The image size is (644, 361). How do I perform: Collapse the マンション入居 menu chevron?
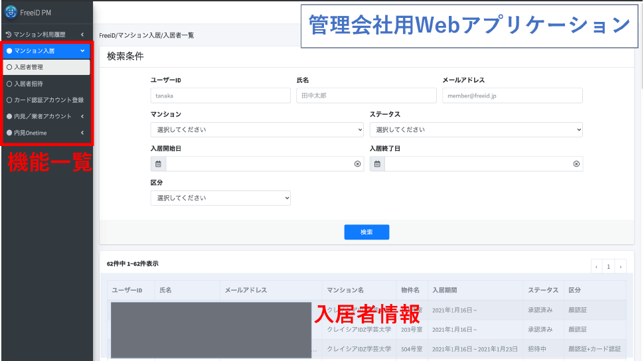(82, 51)
